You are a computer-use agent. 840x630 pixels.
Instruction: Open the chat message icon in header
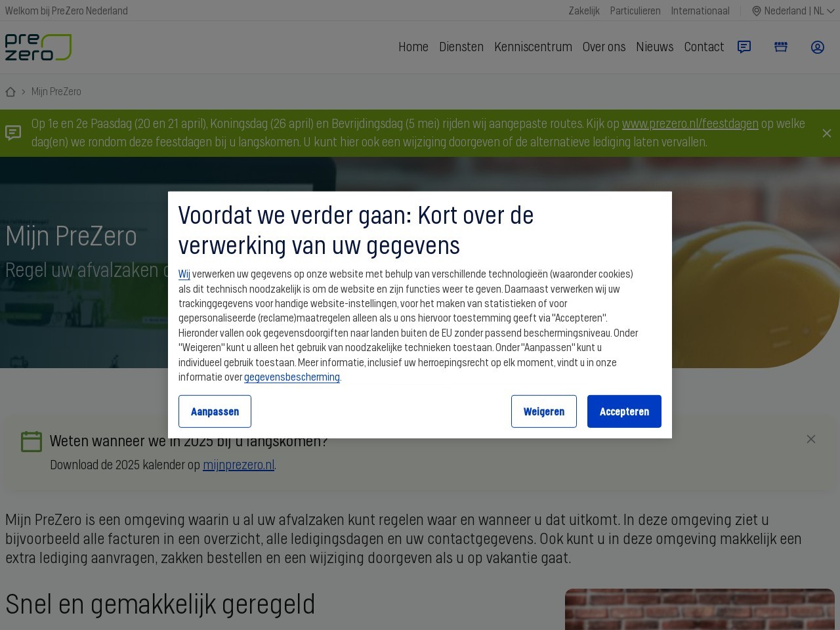(744, 47)
